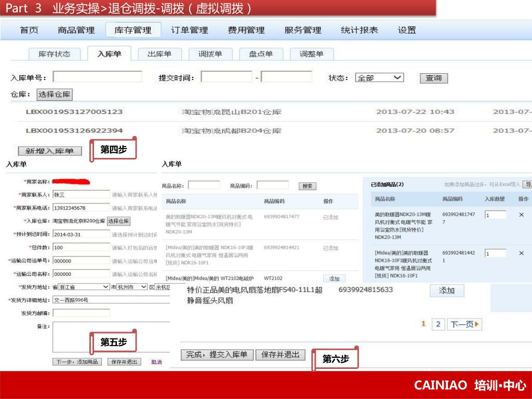Image resolution: width=532 pixels, height=399 pixels.
Task: Click 已添加商品(2) heading
Action: coord(387,184)
